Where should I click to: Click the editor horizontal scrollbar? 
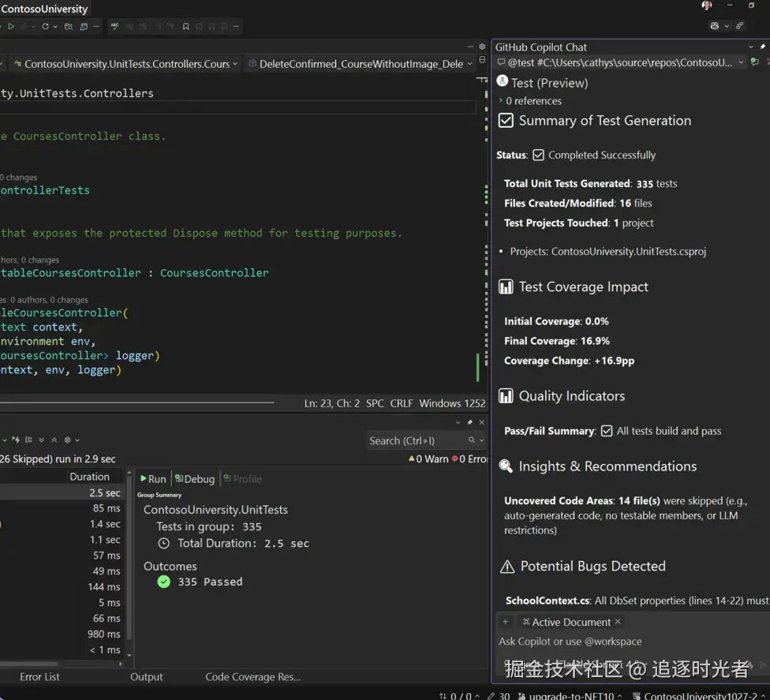click(137, 402)
